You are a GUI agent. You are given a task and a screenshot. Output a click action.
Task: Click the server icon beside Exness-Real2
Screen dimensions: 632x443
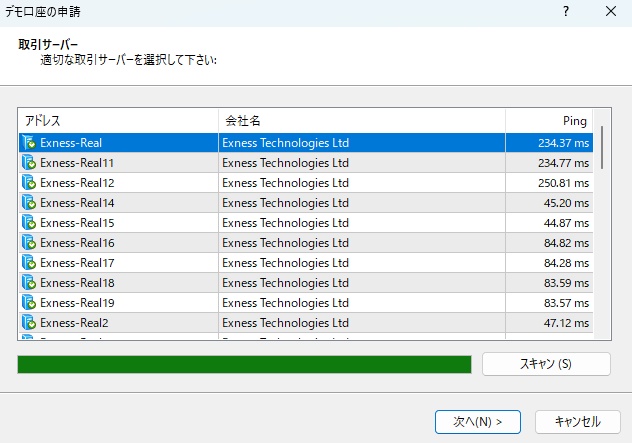[x=29, y=323]
